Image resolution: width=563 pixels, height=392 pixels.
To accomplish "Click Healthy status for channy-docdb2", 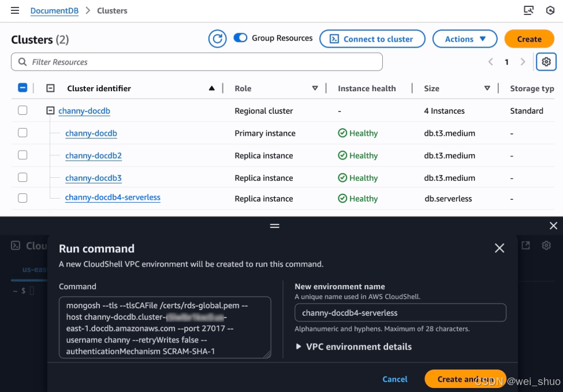I will click(x=357, y=155).
